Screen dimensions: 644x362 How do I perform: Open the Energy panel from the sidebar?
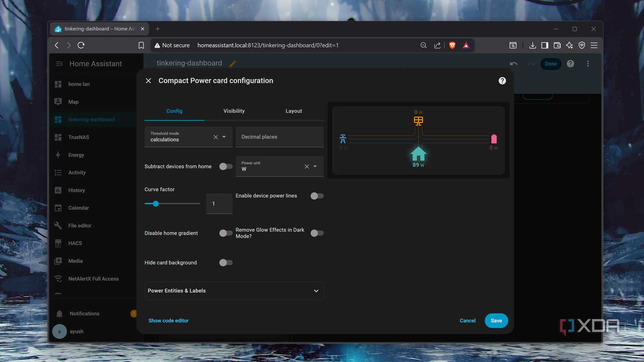click(75, 155)
